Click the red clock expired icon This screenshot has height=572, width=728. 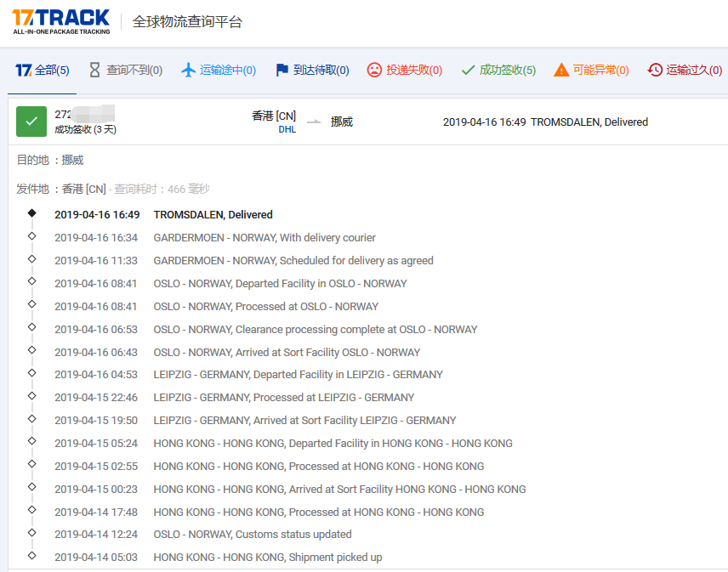tap(655, 70)
